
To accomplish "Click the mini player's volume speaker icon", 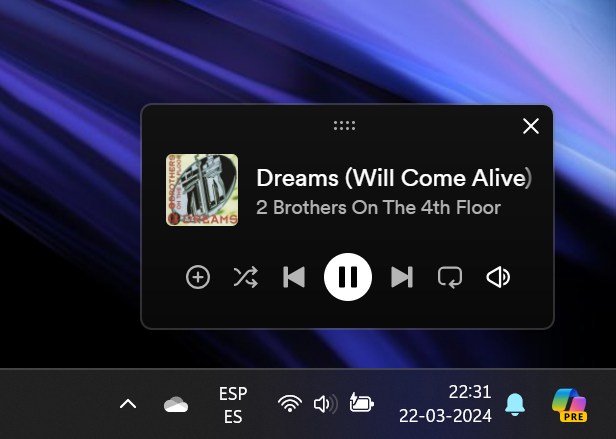I will [x=498, y=277].
